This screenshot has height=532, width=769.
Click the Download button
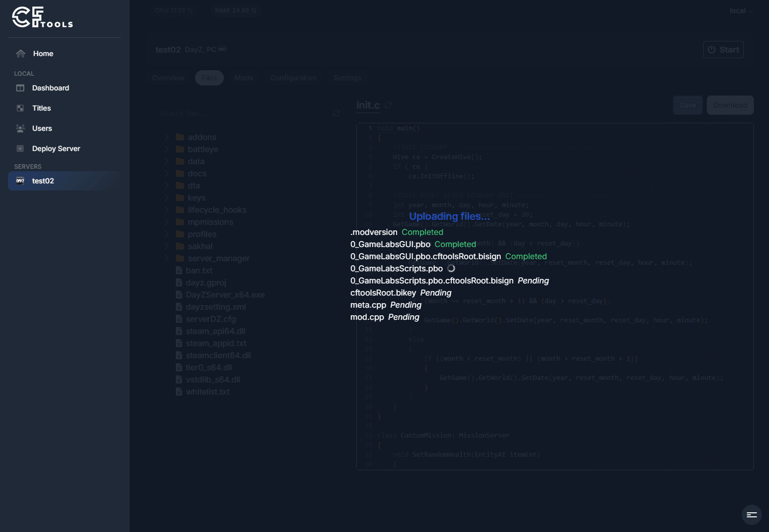pyautogui.click(x=730, y=105)
